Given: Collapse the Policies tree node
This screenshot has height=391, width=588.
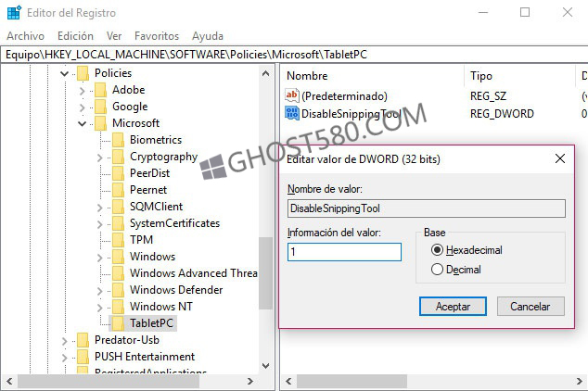Looking at the screenshot, I should pos(65,73).
